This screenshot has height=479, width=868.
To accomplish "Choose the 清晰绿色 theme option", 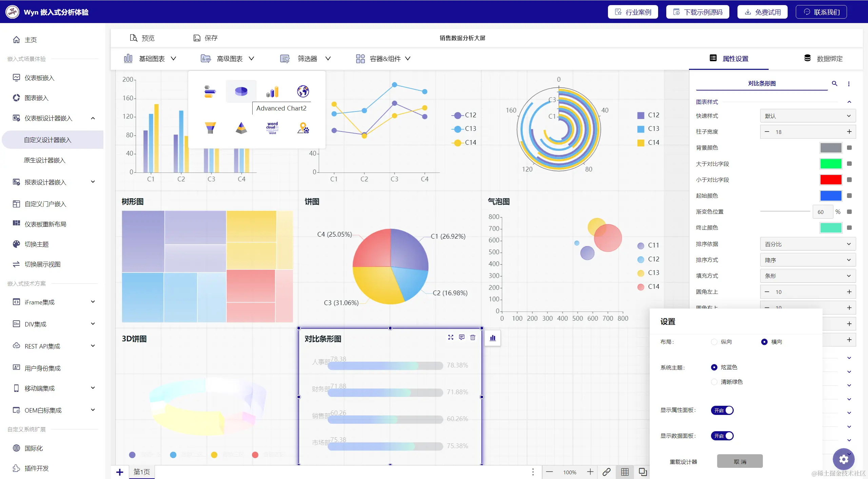I will tap(714, 382).
